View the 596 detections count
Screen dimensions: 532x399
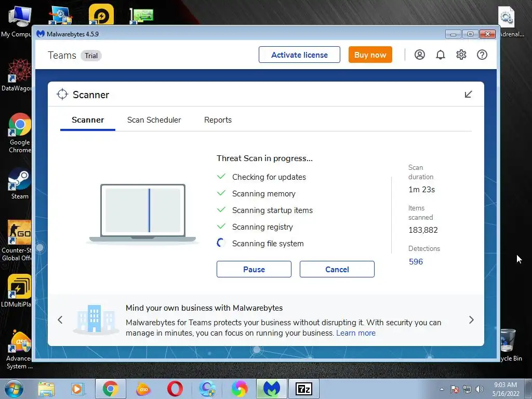pyautogui.click(x=416, y=262)
